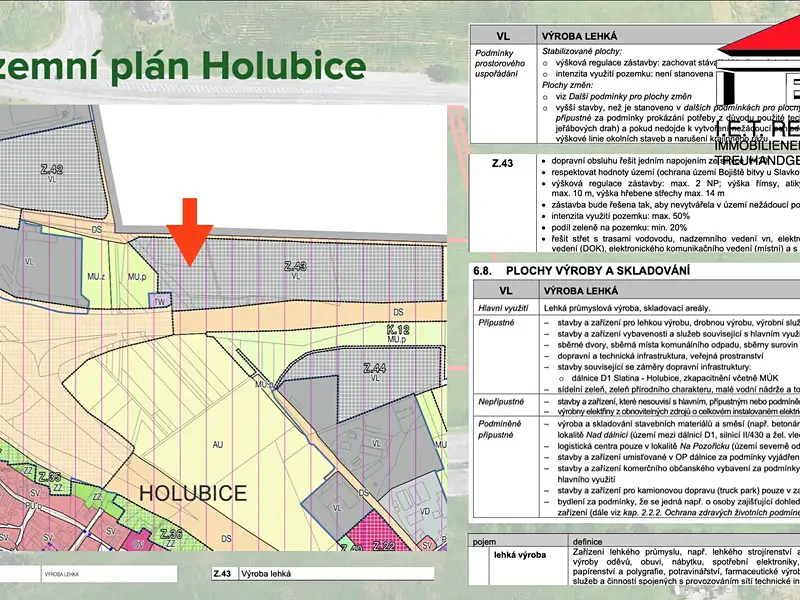Select the VL header cell under section 6.8
800x600 pixels.
pos(506,290)
